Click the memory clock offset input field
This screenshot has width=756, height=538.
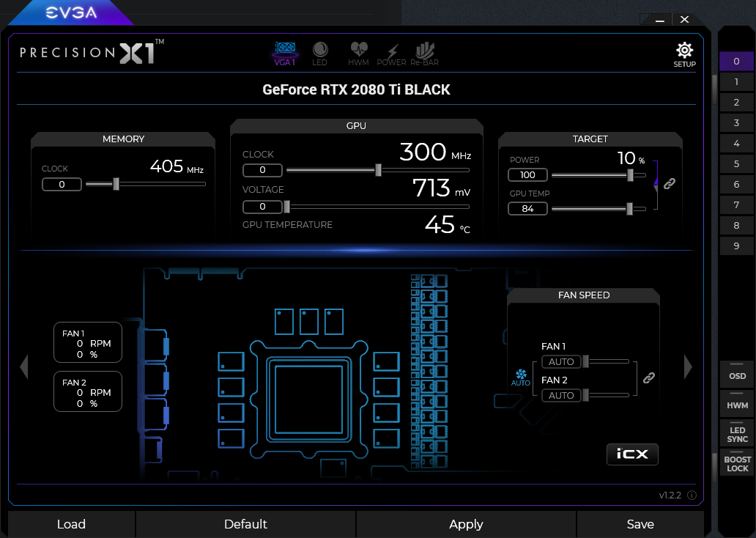pos(62,184)
